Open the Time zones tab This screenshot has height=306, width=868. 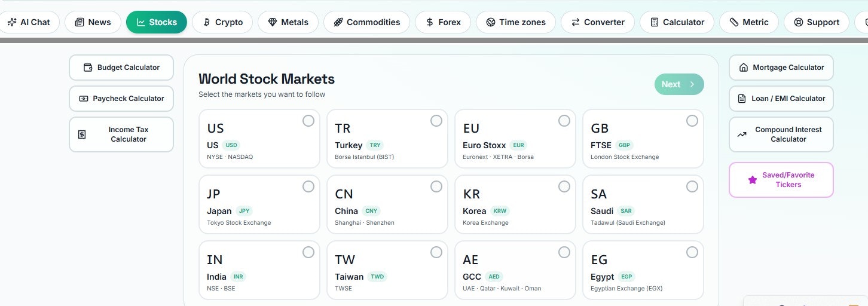(516, 22)
